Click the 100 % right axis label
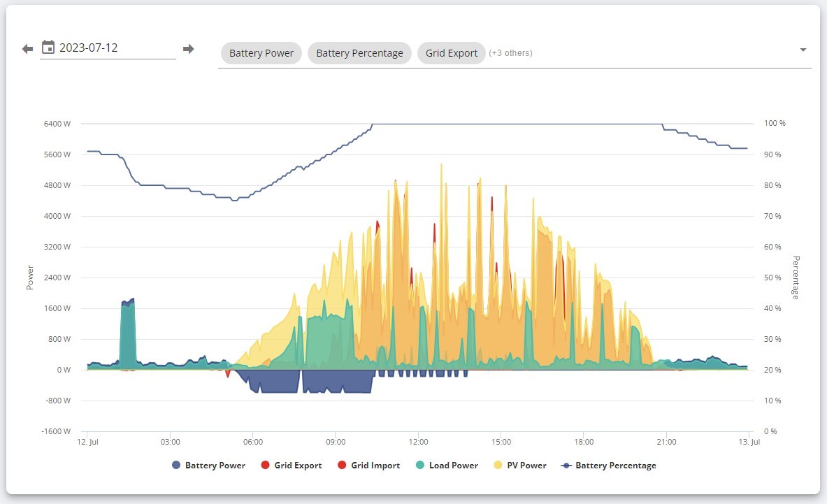 tap(775, 123)
